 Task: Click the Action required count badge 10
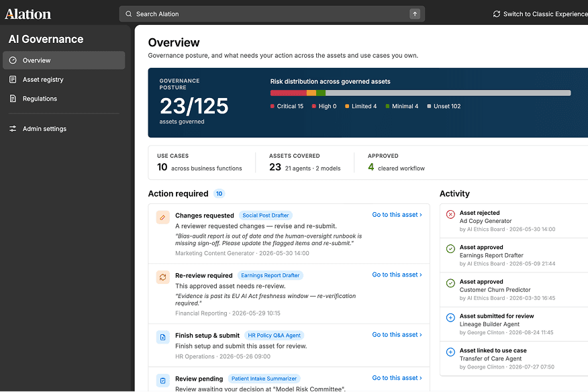click(x=219, y=193)
